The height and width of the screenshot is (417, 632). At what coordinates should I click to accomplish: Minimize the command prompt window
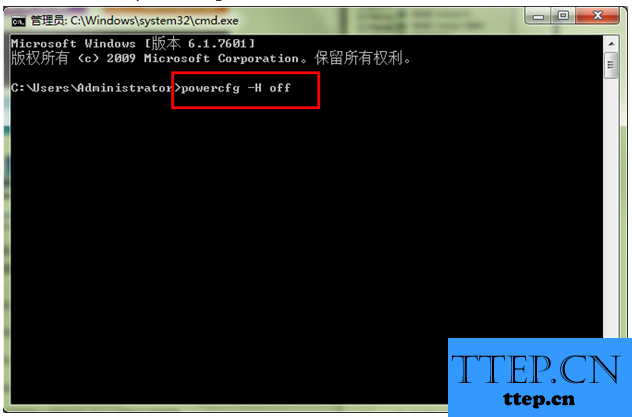tap(538, 17)
